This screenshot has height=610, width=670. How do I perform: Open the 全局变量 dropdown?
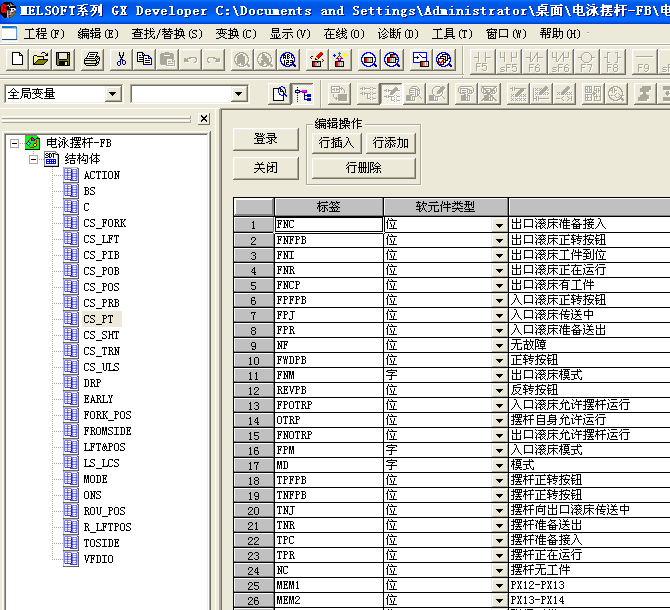click(113, 94)
